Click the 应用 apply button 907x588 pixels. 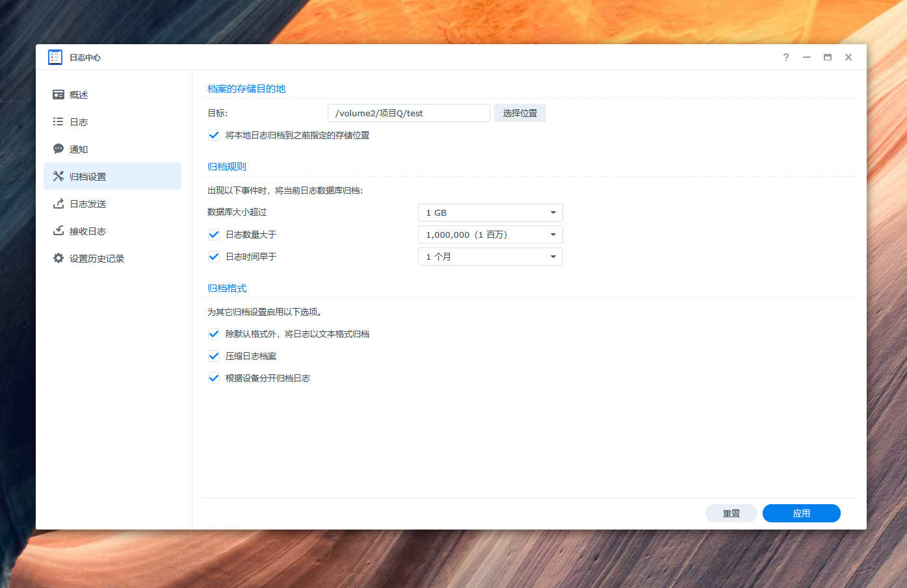coord(801,513)
